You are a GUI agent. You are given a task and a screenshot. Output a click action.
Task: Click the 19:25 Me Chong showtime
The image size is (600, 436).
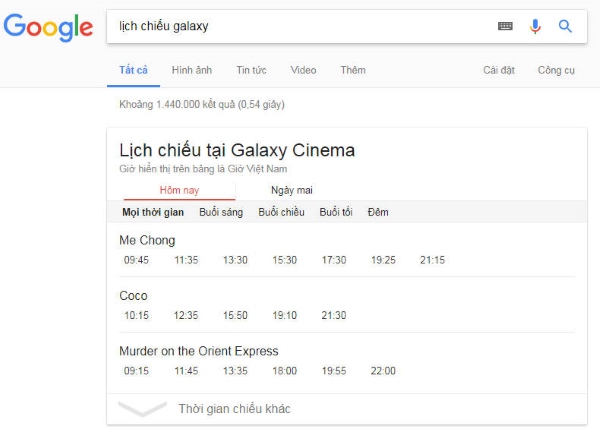(x=383, y=260)
